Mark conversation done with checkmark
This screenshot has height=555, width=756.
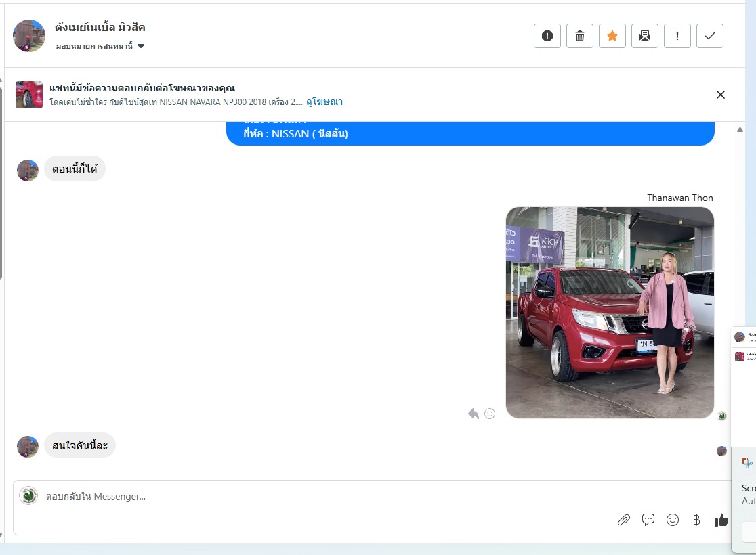[x=710, y=36]
